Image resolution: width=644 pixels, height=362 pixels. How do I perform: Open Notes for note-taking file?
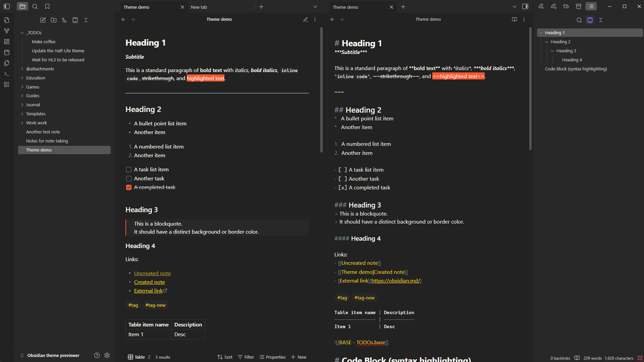[47, 141]
